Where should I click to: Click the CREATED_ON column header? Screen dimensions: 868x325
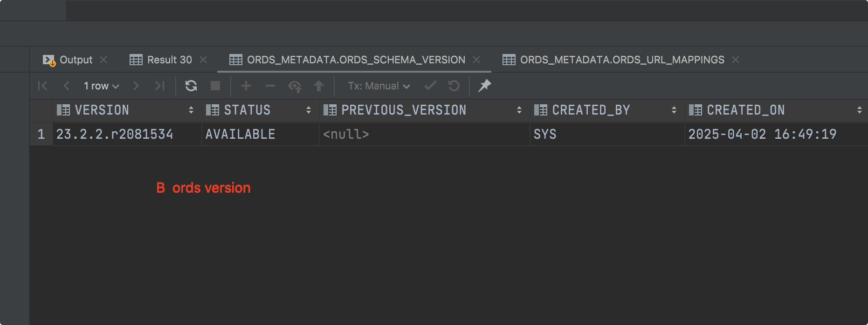(x=745, y=110)
